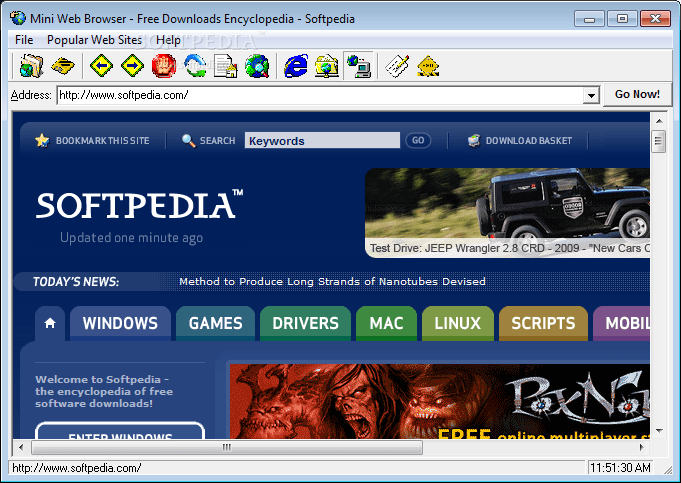Switch to the GAMES tab

215,323
